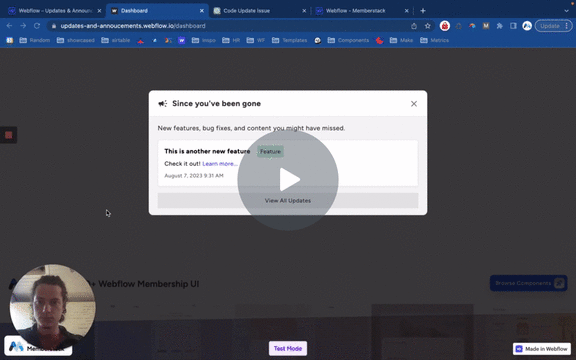576x360 pixels.
Task: Click the share page icon in the address bar
Action: [x=414, y=26]
